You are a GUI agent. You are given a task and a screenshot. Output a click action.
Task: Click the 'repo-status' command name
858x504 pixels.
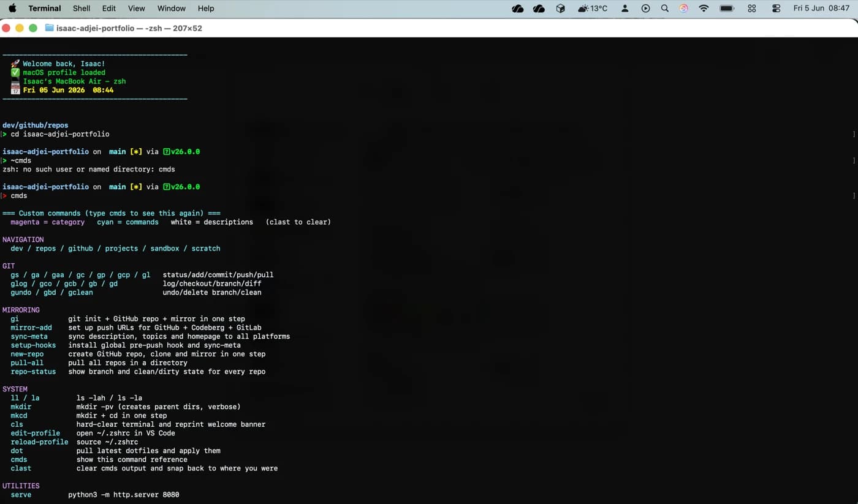coord(33,372)
